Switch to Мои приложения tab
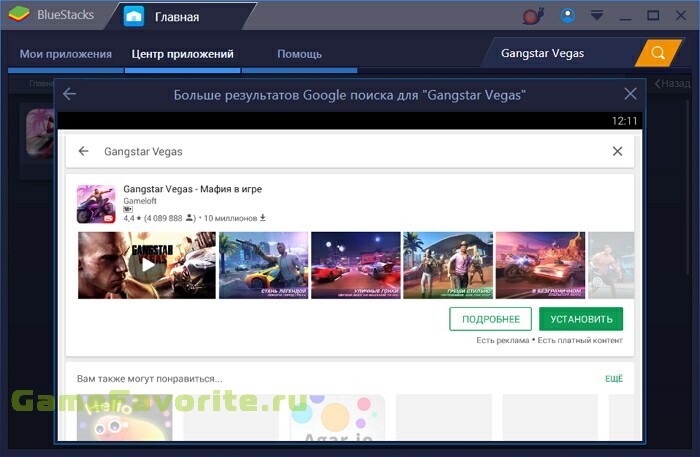The height and width of the screenshot is (457, 700). tap(66, 54)
